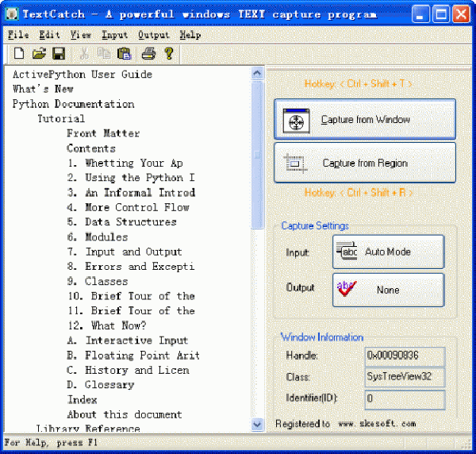Select line 4. More Control Flow
The image size is (476, 454).
tap(128, 207)
